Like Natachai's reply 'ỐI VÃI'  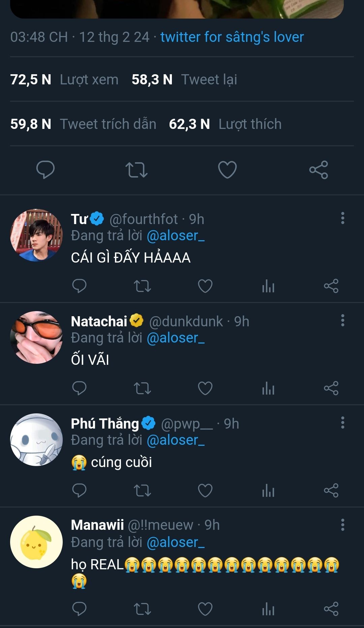(x=205, y=388)
